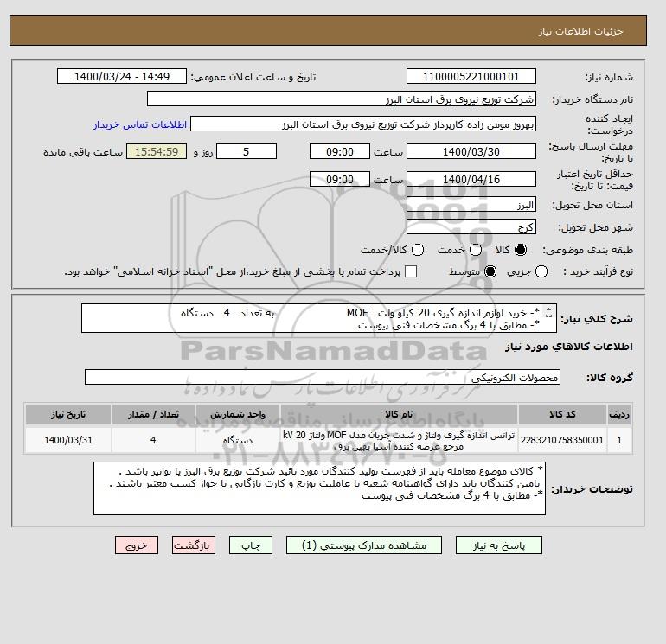Click the شماره نیاز field 1100005221000101
Viewport: 666px width, 644px height.
[471, 76]
